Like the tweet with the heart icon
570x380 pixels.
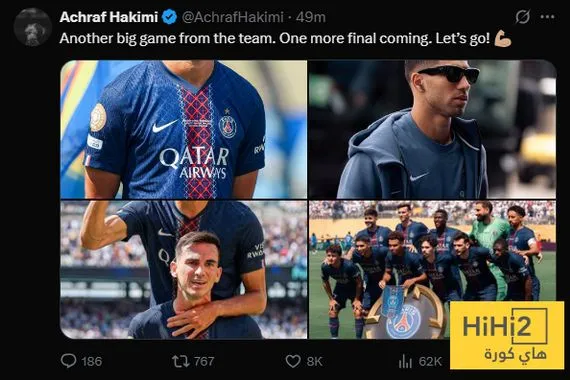(x=293, y=361)
